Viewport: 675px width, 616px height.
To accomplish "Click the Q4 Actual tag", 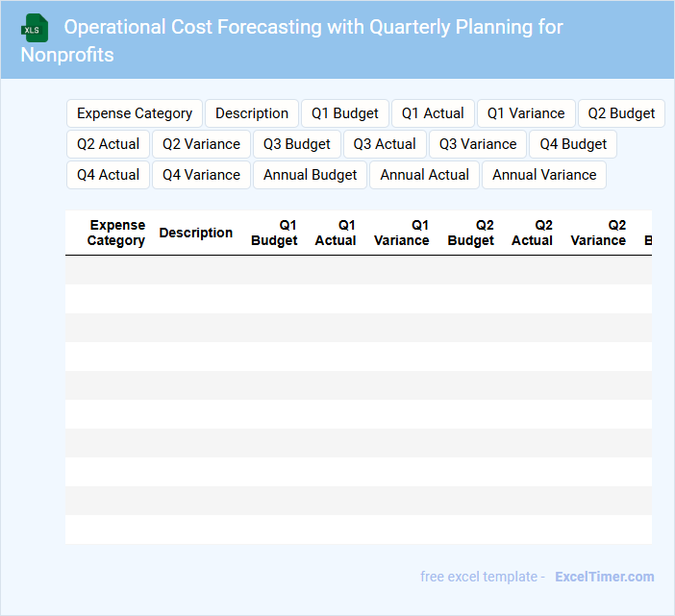I will (108, 175).
